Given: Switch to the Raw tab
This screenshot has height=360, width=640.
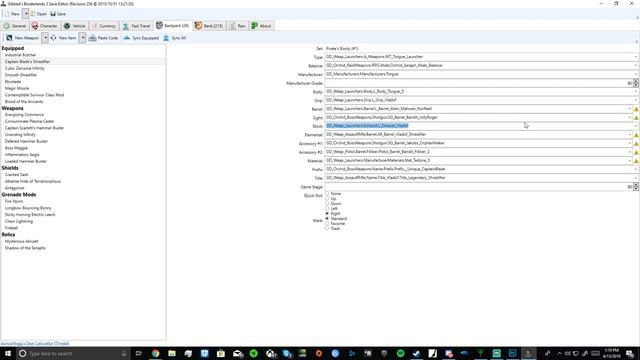Looking at the screenshot, I should (238, 26).
